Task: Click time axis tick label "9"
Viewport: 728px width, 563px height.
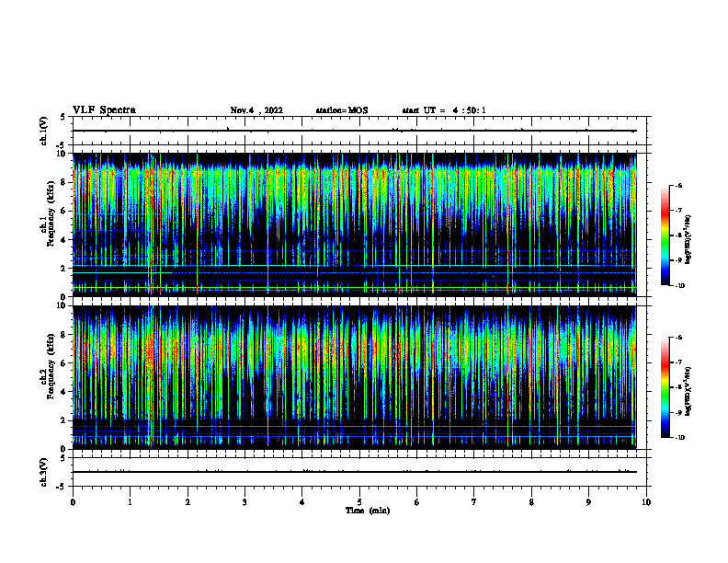Action: tap(588, 502)
